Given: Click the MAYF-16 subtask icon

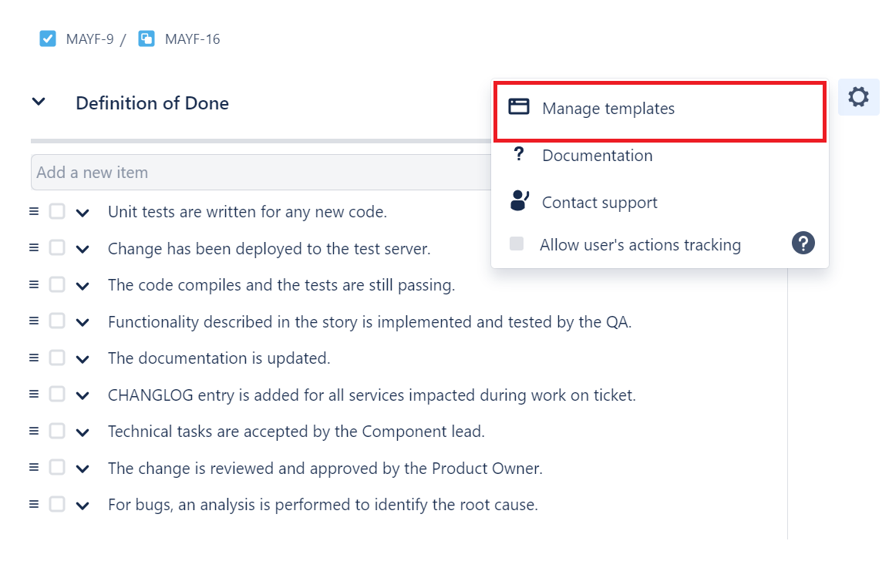Looking at the screenshot, I should click(x=146, y=39).
